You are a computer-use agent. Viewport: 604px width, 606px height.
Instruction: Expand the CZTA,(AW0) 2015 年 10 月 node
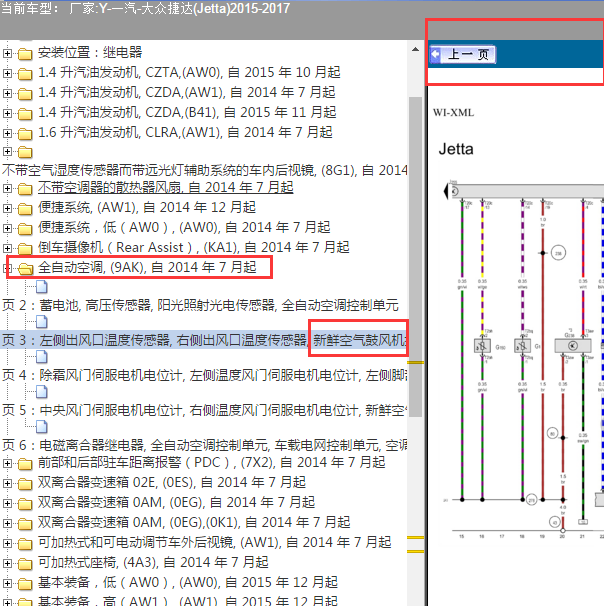(x=7, y=73)
